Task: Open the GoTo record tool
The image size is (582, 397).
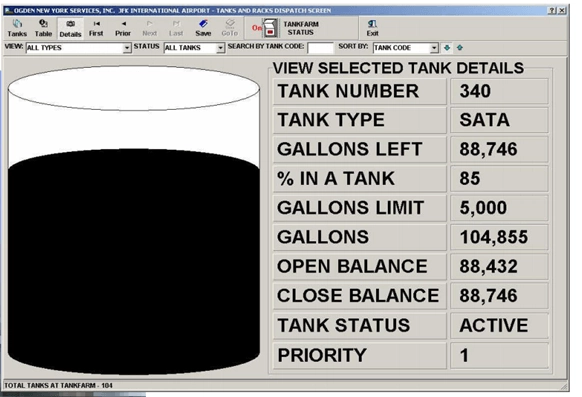Action: [x=229, y=29]
